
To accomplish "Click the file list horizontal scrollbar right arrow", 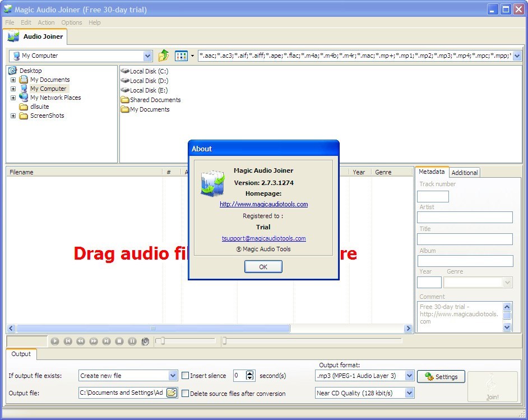I will 408,329.
